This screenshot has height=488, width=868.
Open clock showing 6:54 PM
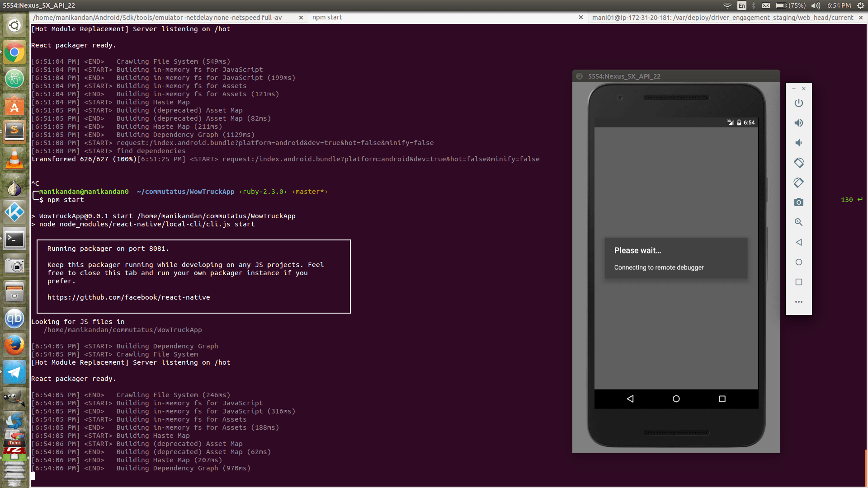click(839, 5)
